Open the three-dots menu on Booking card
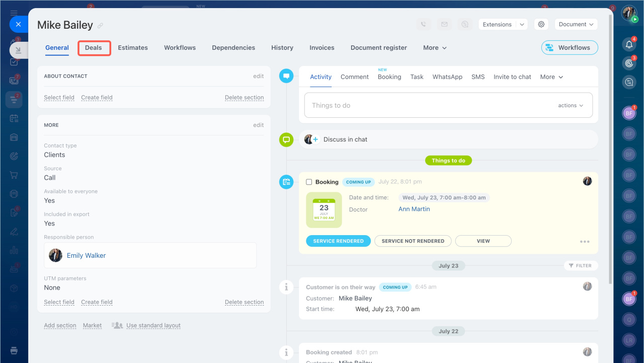This screenshot has height=363, width=644. 584,242
